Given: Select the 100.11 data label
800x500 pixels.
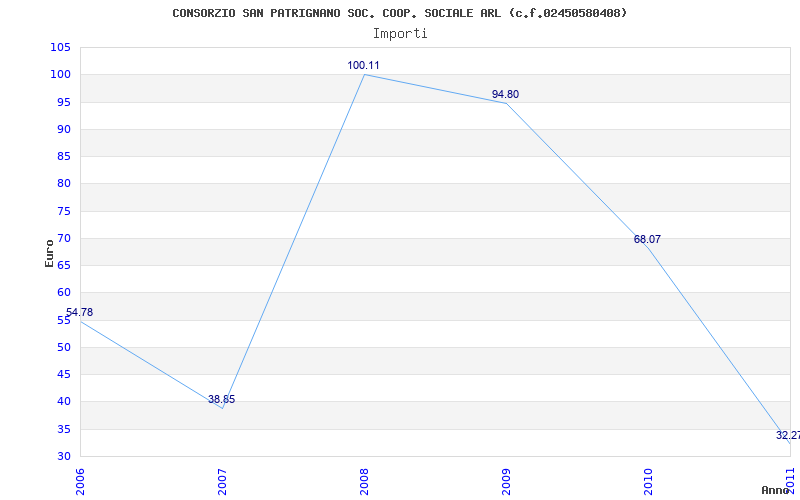Looking at the screenshot, I should pyautogui.click(x=363, y=65).
